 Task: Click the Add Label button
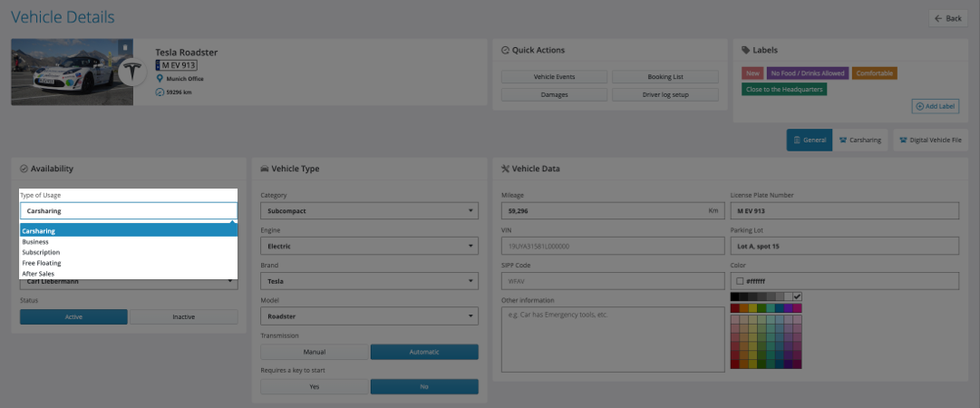tap(936, 106)
